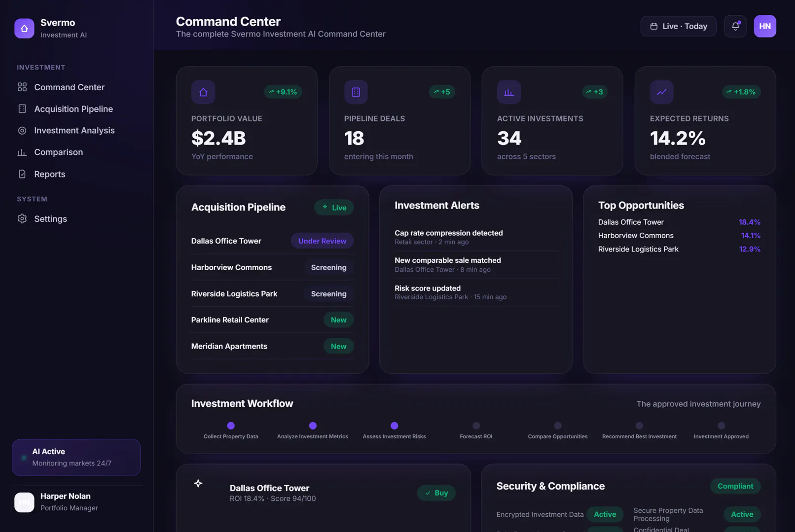
Task: Open the Risk score updated alert
Action: coord(477,292)
